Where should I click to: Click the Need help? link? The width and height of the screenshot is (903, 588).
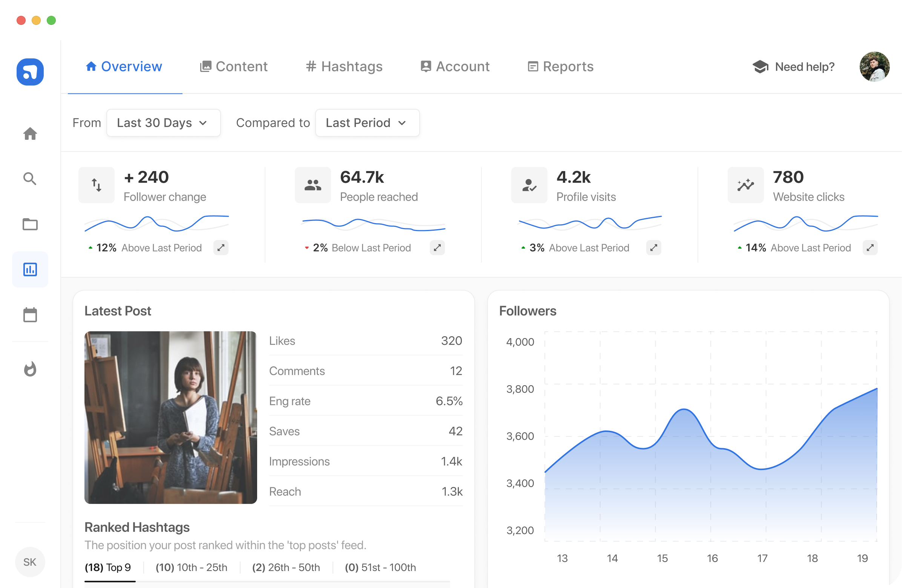[x=805, y=67]
